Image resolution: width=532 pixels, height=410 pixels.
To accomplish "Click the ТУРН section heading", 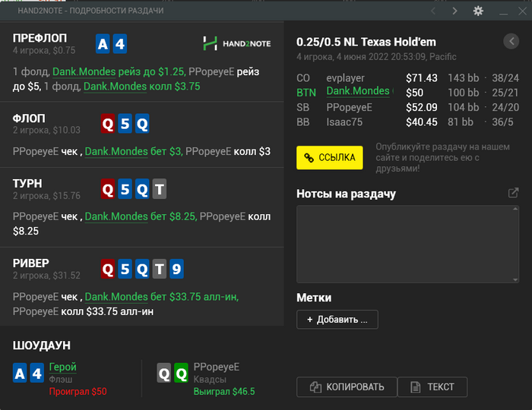I will point(27,183).
